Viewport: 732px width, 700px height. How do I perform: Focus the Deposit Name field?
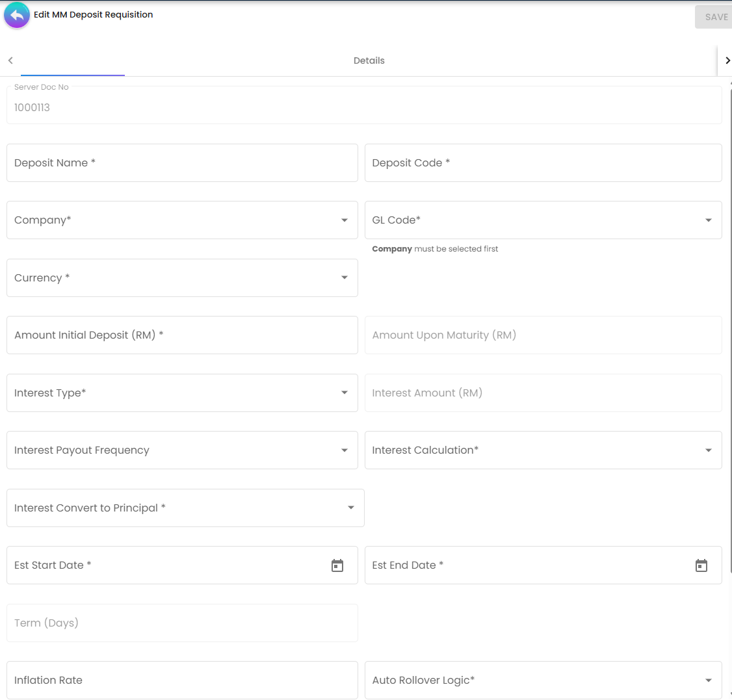tap(182, 163)
